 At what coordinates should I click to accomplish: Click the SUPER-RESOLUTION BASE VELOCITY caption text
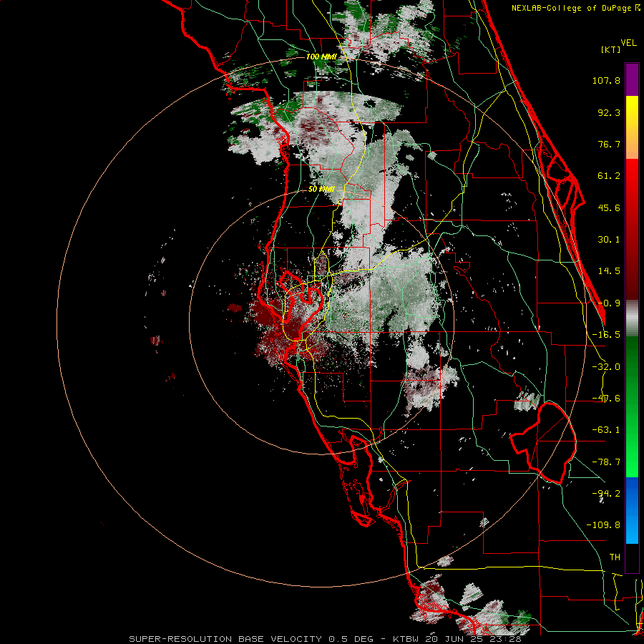click(225, 639)
